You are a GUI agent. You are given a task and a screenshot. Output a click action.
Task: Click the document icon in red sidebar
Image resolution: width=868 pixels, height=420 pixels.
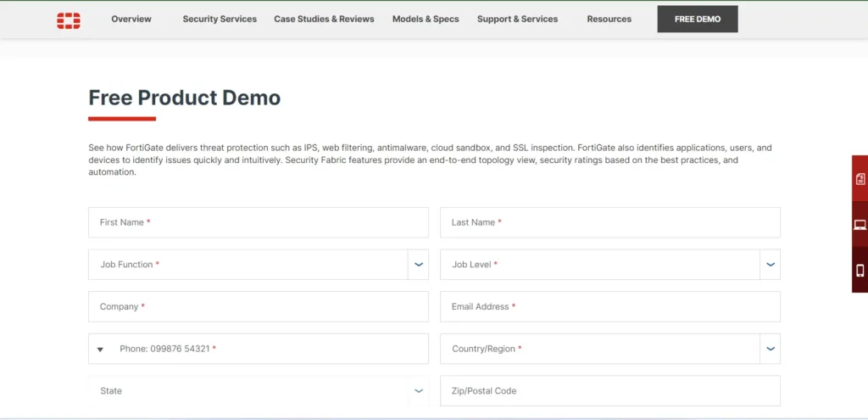(x=860, y=179)
